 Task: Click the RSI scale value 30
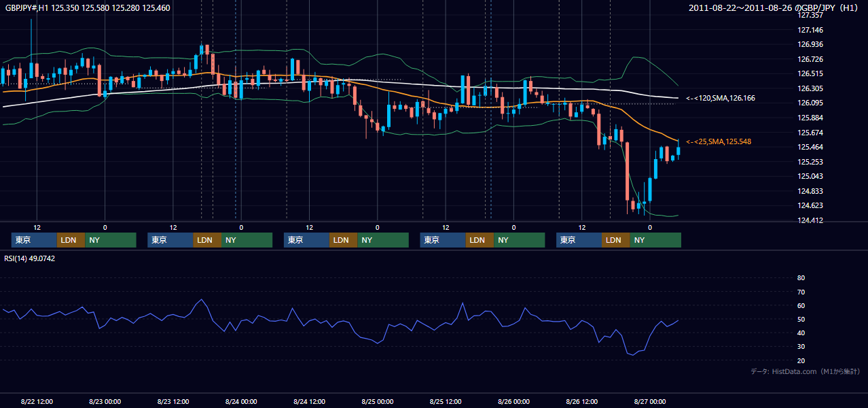coord(801,346)
